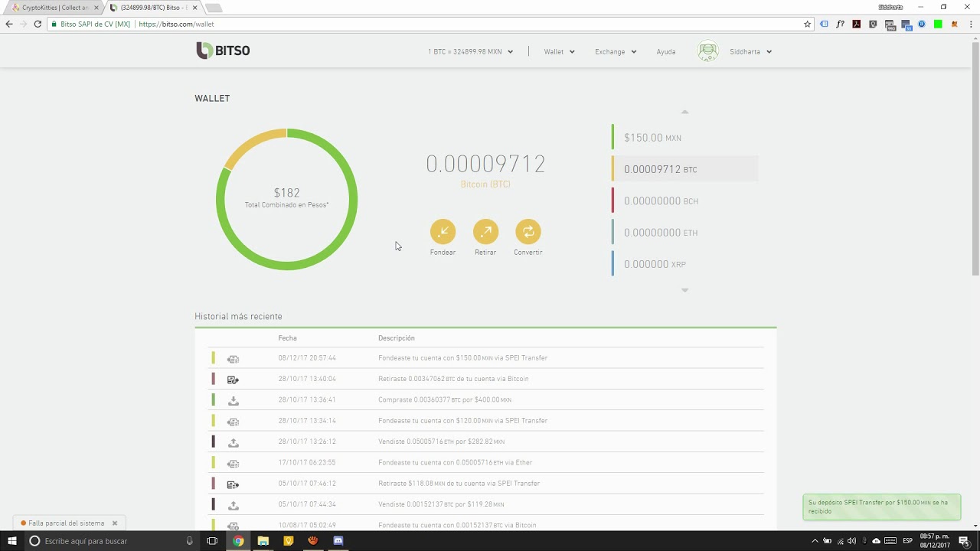The height and width of the screenshot is (551, 980).
Task: Click sale icon in 05/10/17 07:44:34 row
Action: [x=234, y=505]
